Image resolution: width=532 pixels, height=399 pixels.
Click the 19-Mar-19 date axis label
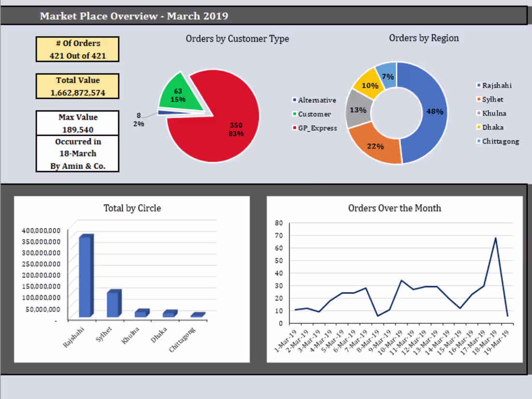coord(496,342)
